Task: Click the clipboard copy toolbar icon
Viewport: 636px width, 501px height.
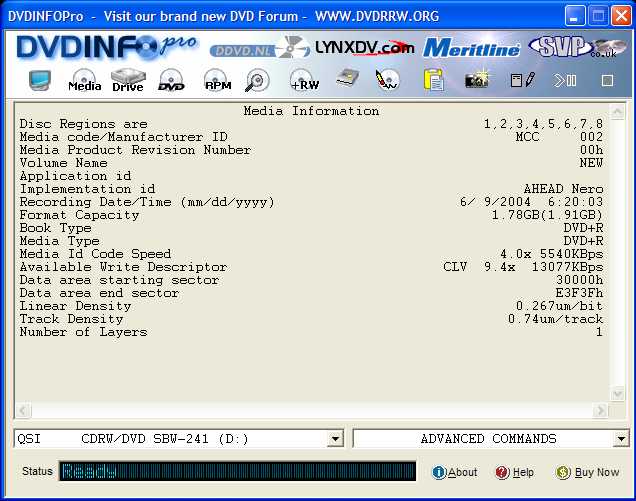Action: tap(434, 80)
